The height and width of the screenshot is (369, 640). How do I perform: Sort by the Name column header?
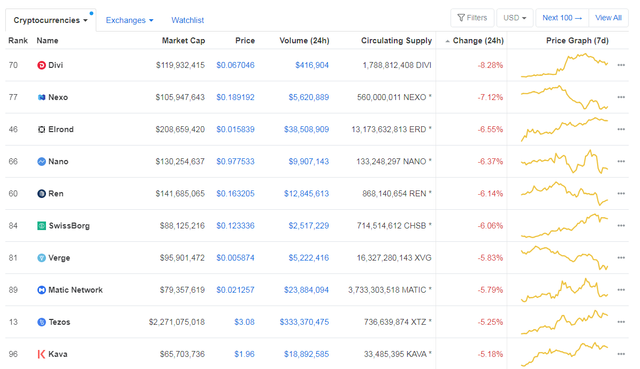[47, 40]
